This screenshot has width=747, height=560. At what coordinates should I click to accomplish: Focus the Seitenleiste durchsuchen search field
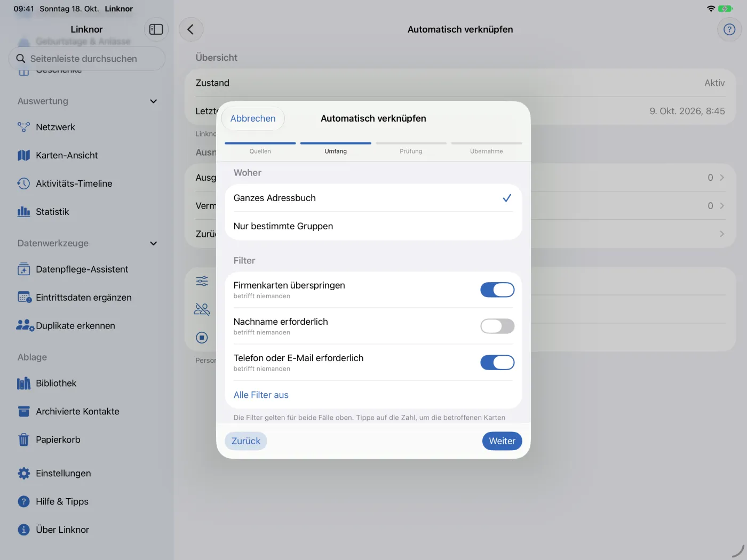(87, 59)
